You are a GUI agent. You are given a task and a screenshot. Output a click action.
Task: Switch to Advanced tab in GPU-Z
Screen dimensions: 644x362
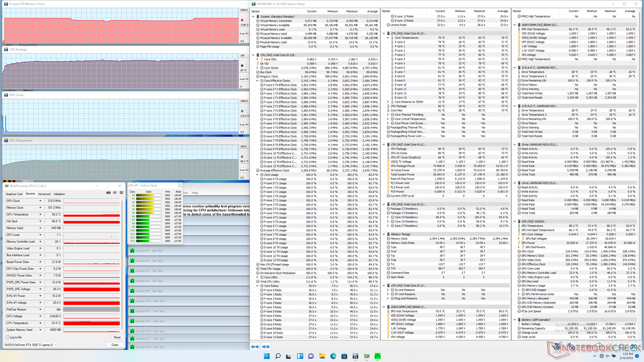click(x=44, y=194)
